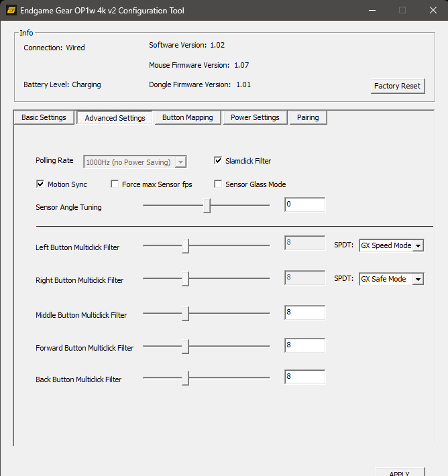Select the Pairing tab

(x=308, y=117)
